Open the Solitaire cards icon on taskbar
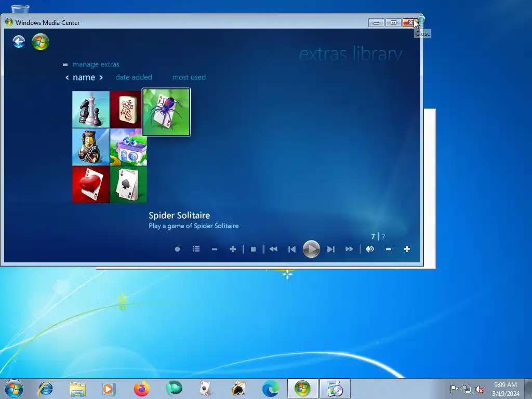 point(205,389)
